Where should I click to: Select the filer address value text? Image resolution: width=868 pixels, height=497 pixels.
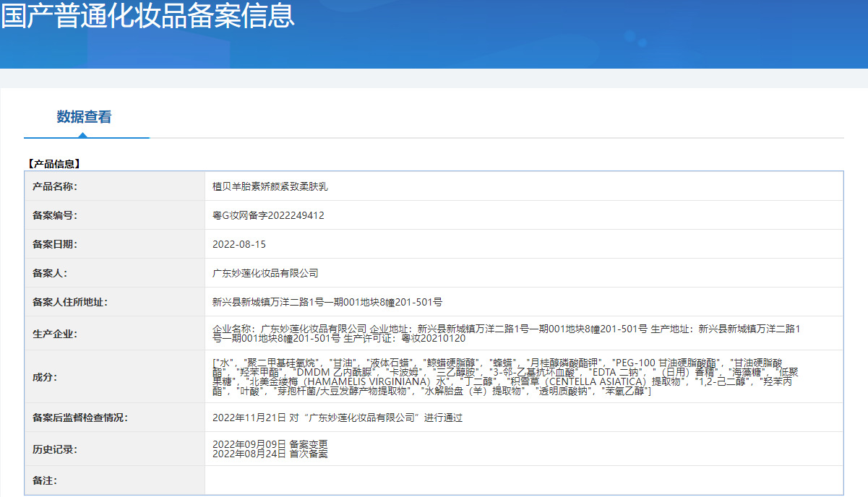pyautogui.click(x=327, y=302)
